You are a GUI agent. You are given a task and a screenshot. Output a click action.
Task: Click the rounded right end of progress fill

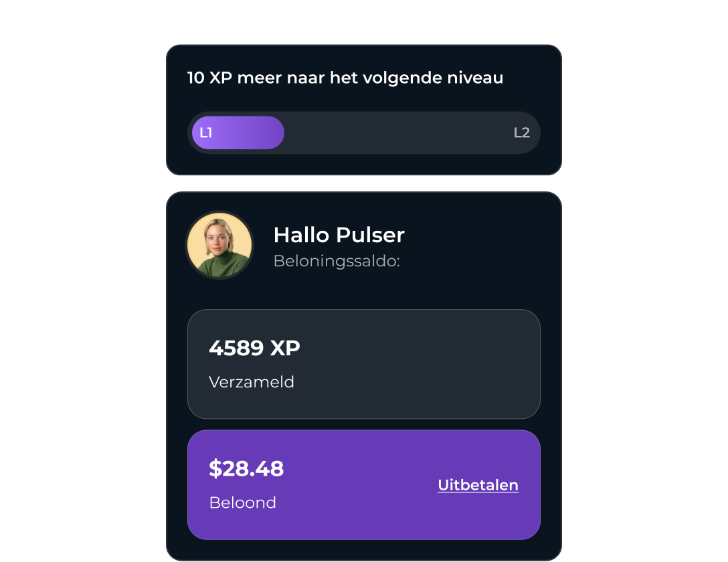[x=275, y=132]
